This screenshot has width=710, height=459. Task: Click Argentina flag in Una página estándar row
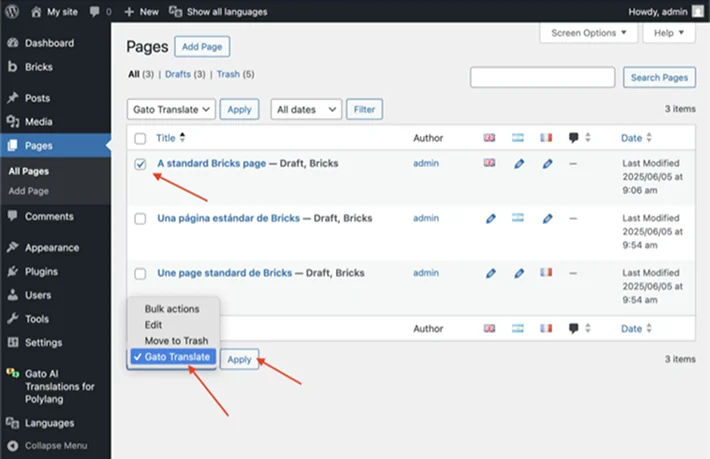(x=518, y=218)
